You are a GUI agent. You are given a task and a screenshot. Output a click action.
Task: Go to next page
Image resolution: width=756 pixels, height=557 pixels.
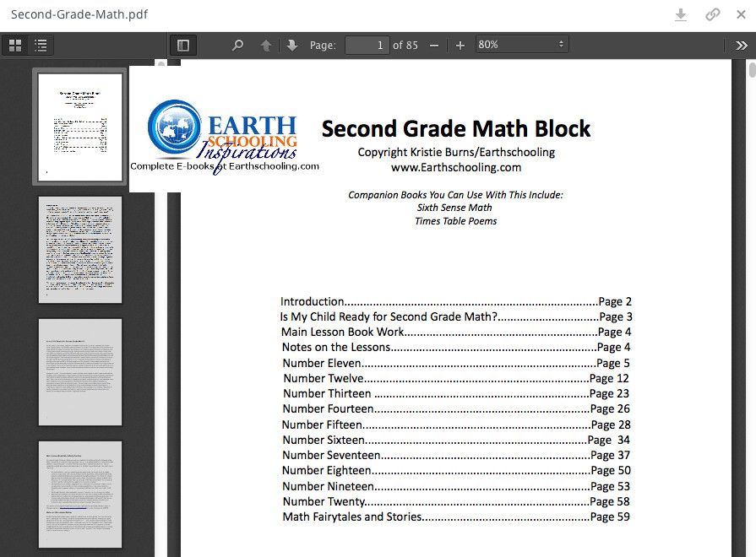click(x=291, y=46)
